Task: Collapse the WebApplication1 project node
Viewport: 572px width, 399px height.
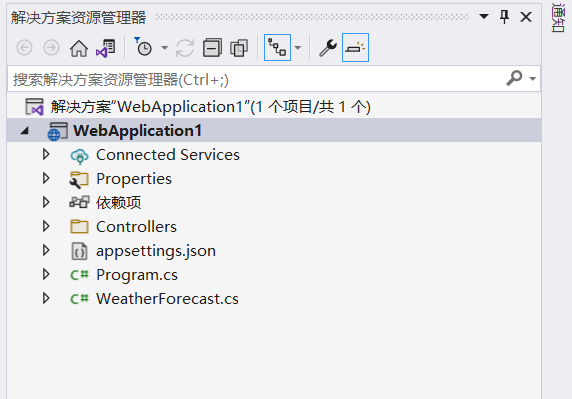Action: 25,130
